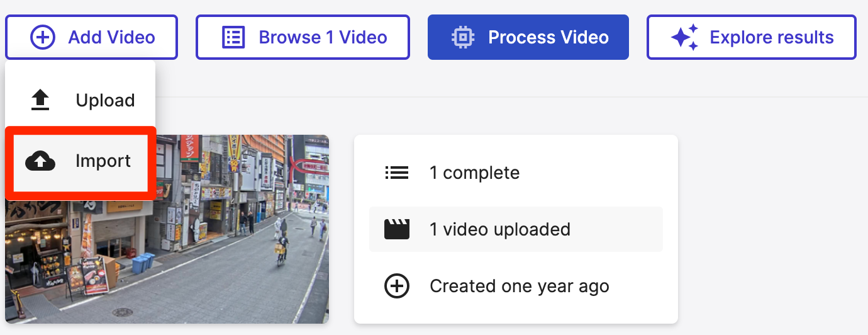Open the Explore results button

point(751,37)
